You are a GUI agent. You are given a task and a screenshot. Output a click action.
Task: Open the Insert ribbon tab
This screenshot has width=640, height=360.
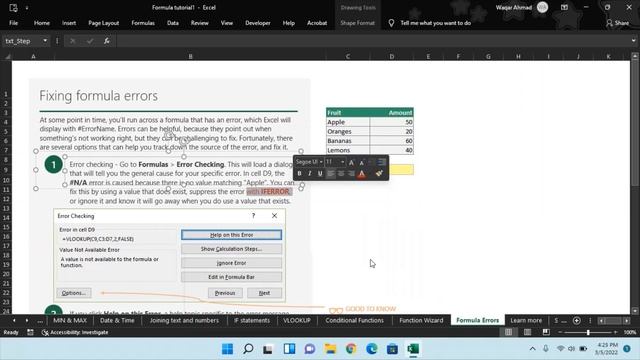click(x=69, y=23)
